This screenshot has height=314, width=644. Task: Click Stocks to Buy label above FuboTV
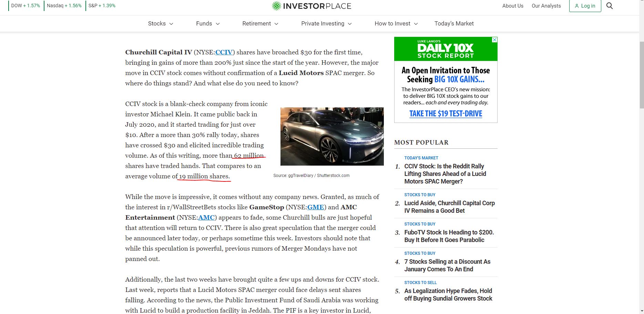420,224
